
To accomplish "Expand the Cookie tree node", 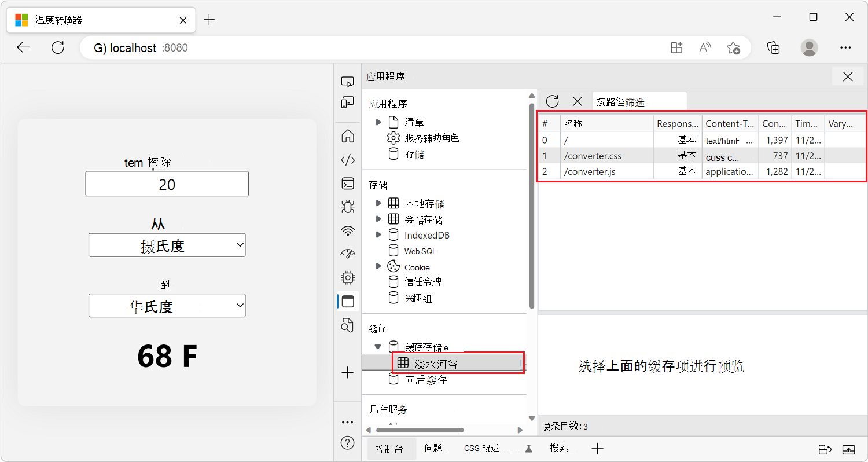I will 378,266.
